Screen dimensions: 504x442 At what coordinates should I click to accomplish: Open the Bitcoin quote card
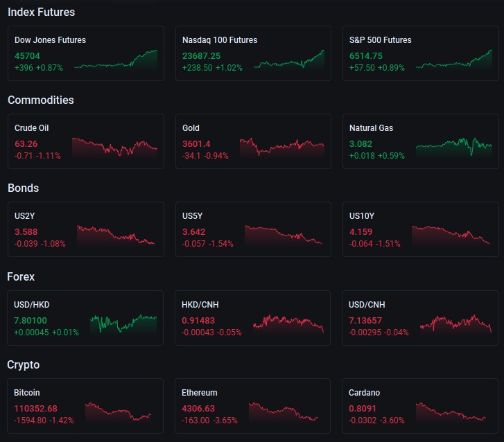click(85, 406)
